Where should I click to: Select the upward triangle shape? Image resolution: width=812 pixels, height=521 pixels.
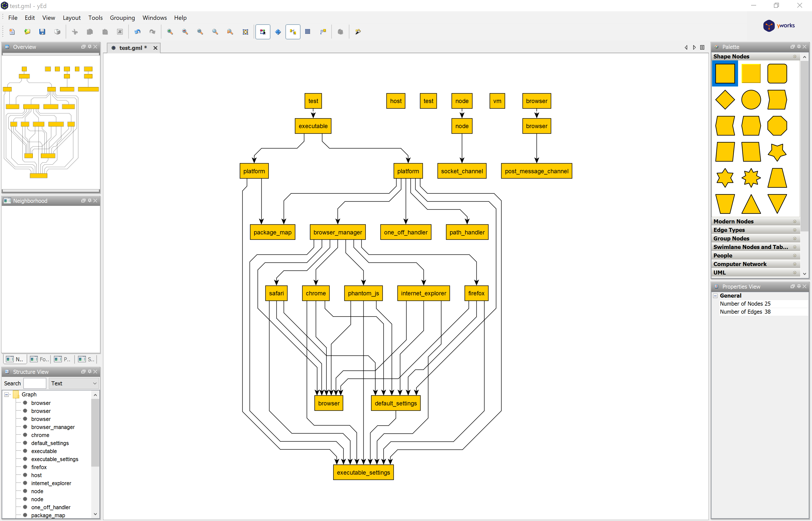(x=751, y=204)
